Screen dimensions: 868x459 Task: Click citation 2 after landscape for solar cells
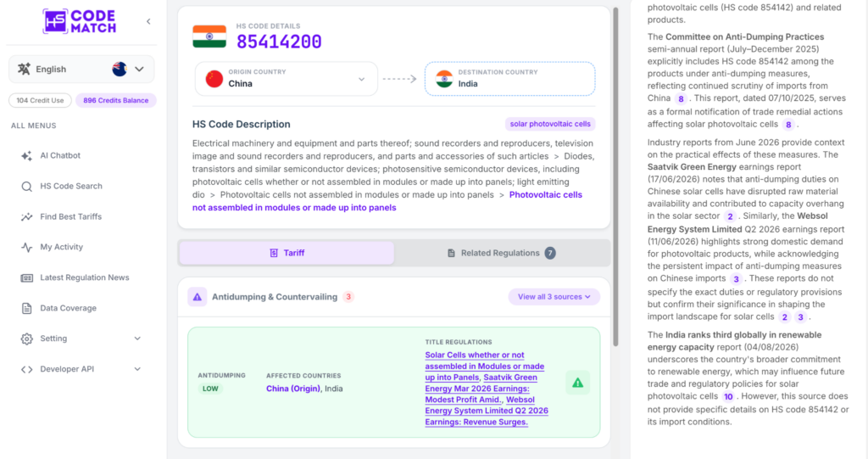784,317
